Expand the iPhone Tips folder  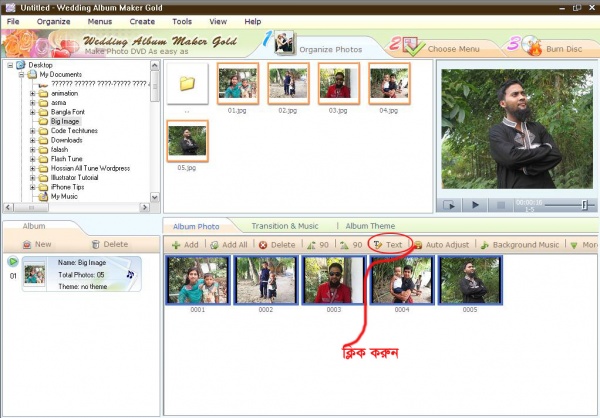click(x=33, y=187)
